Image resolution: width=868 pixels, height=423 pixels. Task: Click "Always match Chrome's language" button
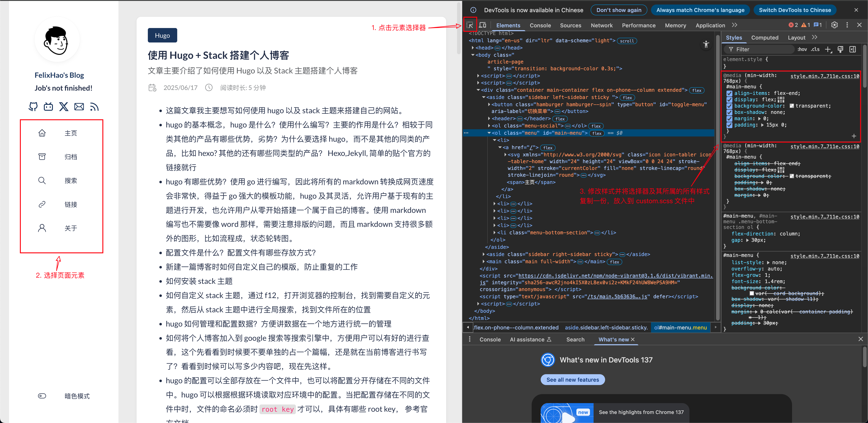coord(700,10)
